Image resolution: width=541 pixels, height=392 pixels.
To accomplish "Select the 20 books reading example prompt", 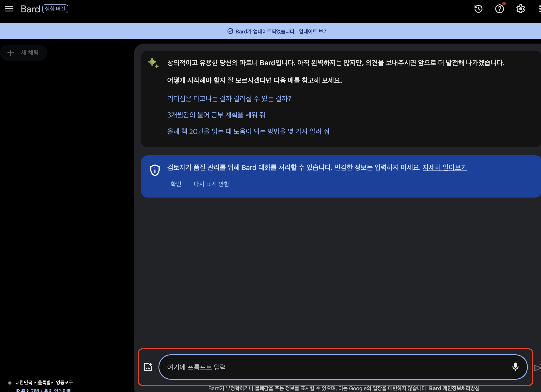I will 248,131.
